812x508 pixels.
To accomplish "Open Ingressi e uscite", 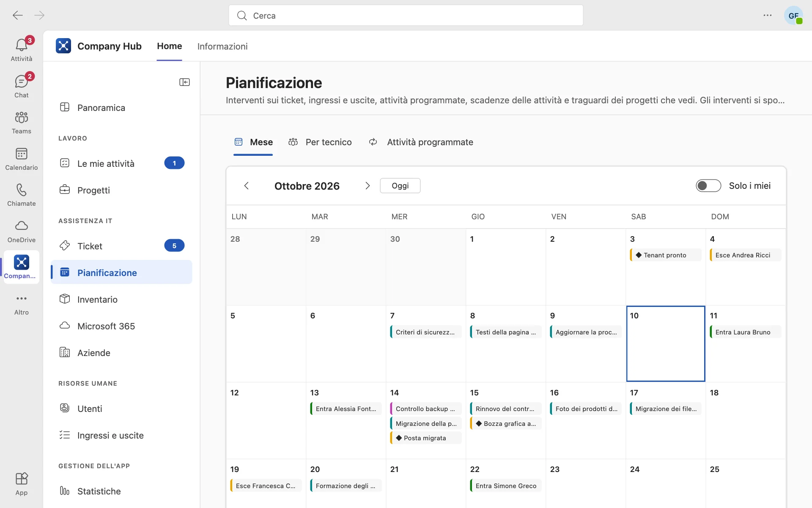I will click(121, 435).
